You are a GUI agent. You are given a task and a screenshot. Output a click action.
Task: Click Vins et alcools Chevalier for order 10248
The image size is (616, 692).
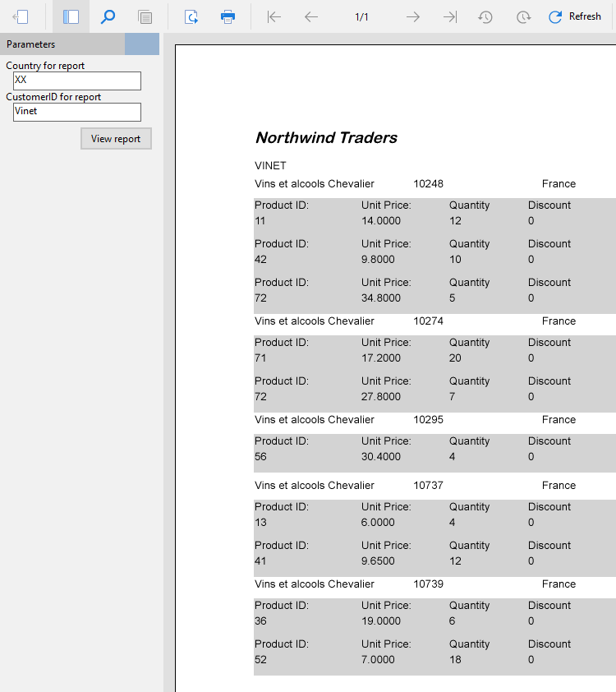(x=315, y=183)
